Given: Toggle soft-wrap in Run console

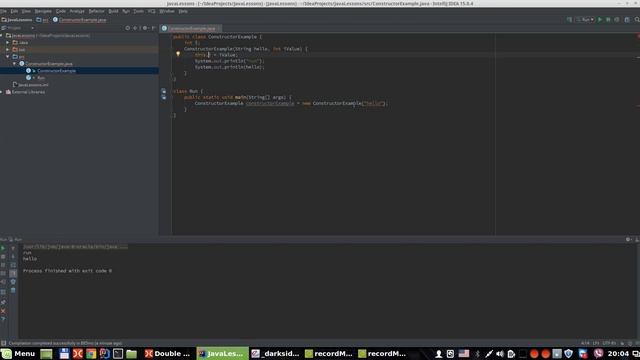Looking at the screenshot, I should click(13, 265).
